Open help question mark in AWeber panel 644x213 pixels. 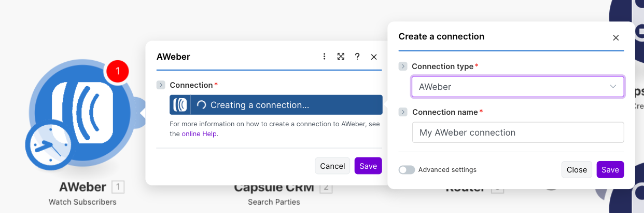point(357,57)
